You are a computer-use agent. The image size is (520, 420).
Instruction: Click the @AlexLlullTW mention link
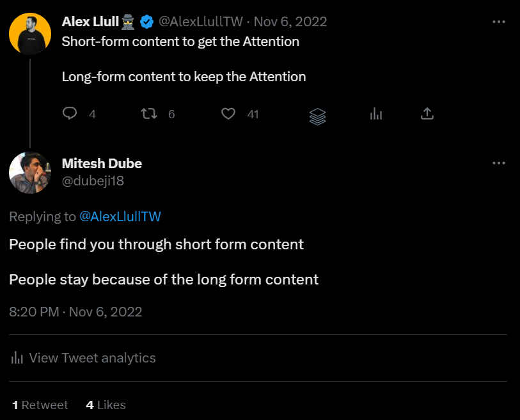[x=120, y=217]
